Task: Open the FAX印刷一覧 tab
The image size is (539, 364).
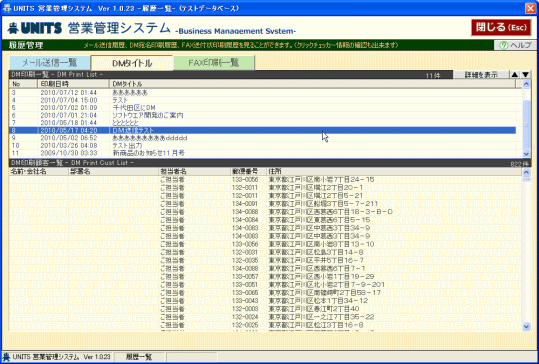Action: pyautogui.click(x=214, y=63)
